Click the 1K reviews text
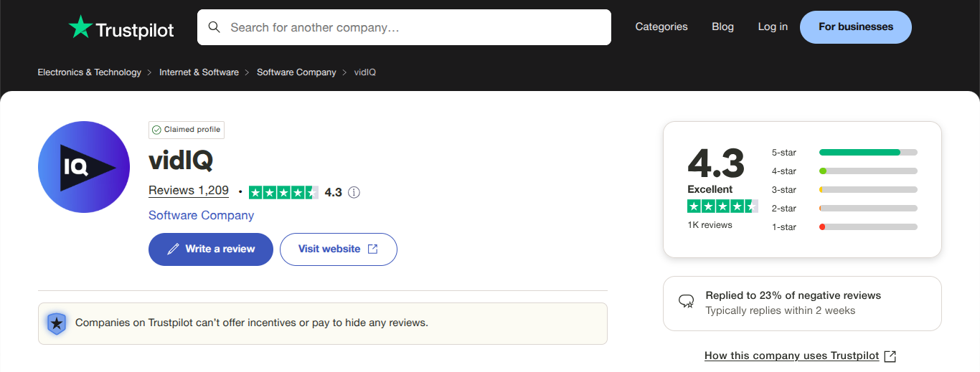The image size is (980, 372). pyautogui.click(x=710, y=225)
